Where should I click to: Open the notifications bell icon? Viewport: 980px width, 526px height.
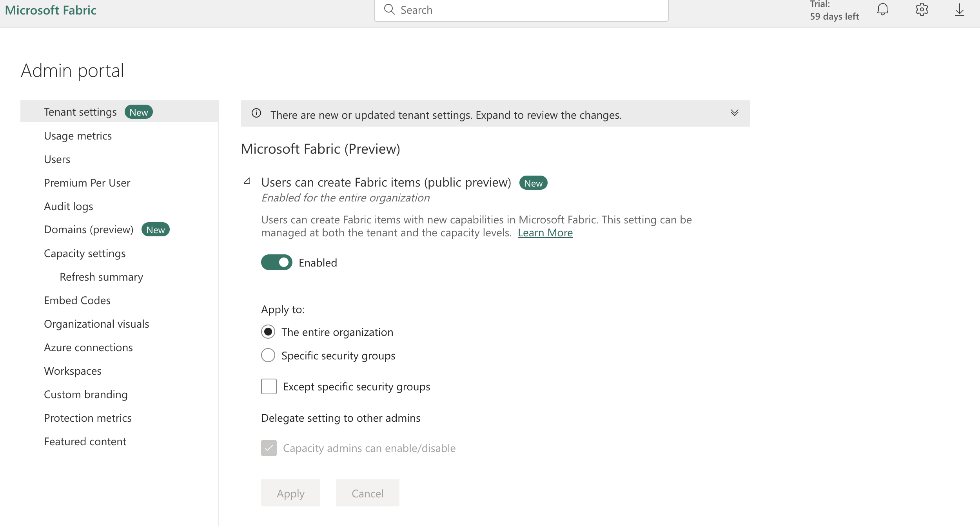coord(882,9)
